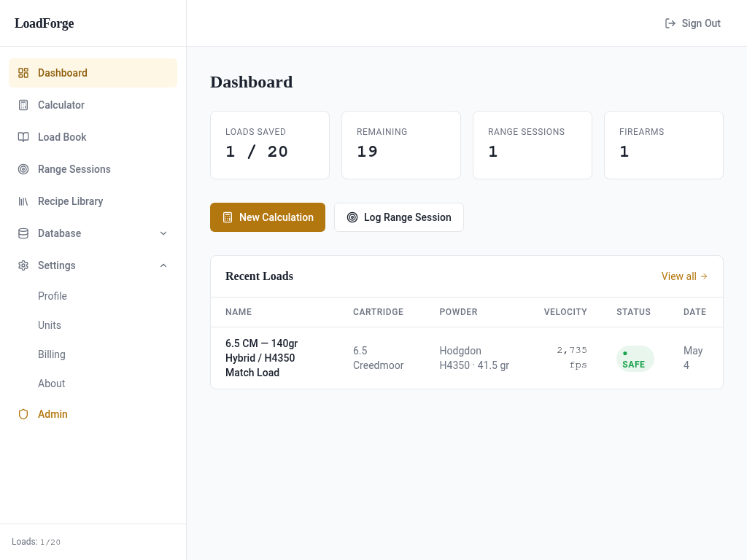Image resolution: width=747 pixels, height=560 pixels.
Task: Open the Recipe Library
Action: point(93,201)
